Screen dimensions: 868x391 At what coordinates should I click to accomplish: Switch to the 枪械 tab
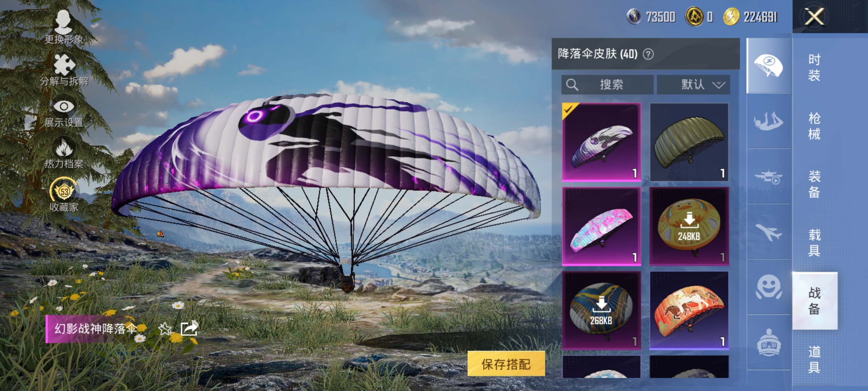[x=814, y=126]
